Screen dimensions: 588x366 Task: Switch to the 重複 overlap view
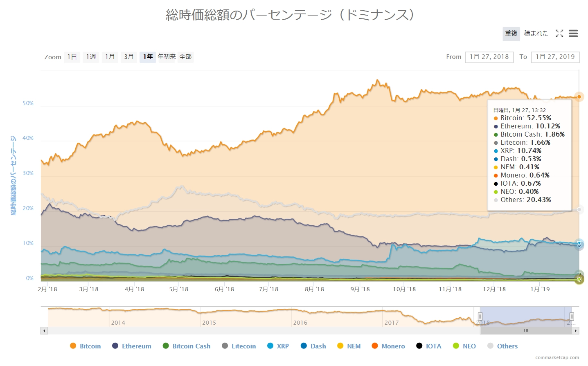[511, 34]
